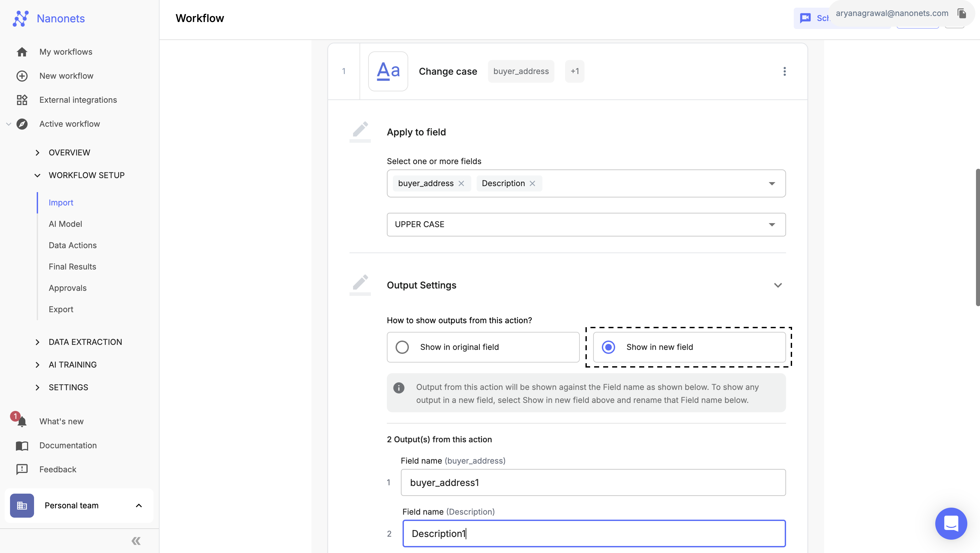Image resolution: width=980 pixels, height=553 pixels.
Task: Open three-dot menu for Change case
Action: [x=784, y=71]
